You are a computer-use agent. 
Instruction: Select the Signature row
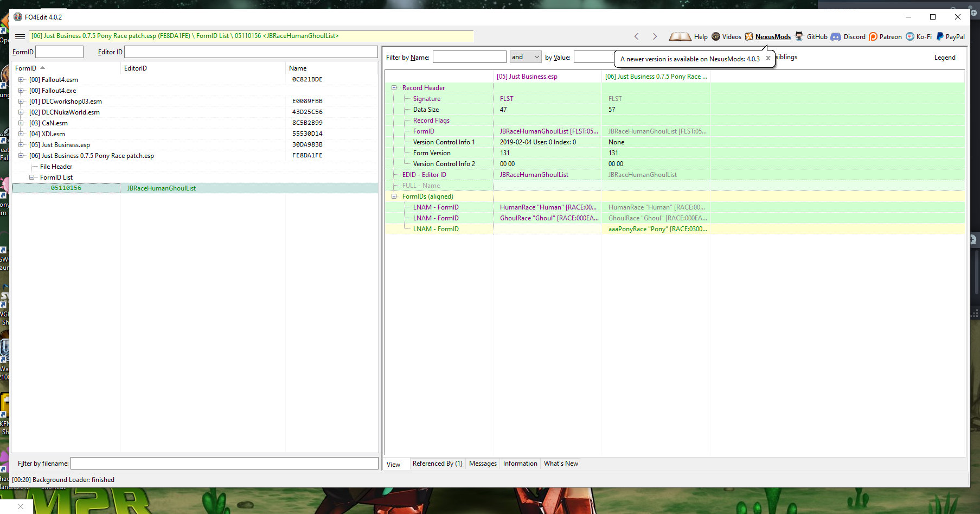coord(675,98)
